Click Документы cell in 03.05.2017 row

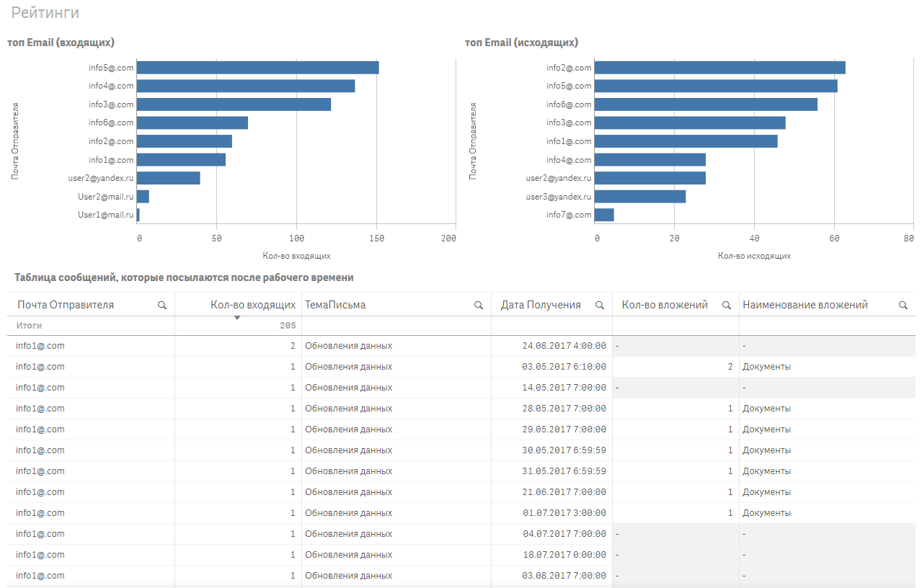coord(766,367)
